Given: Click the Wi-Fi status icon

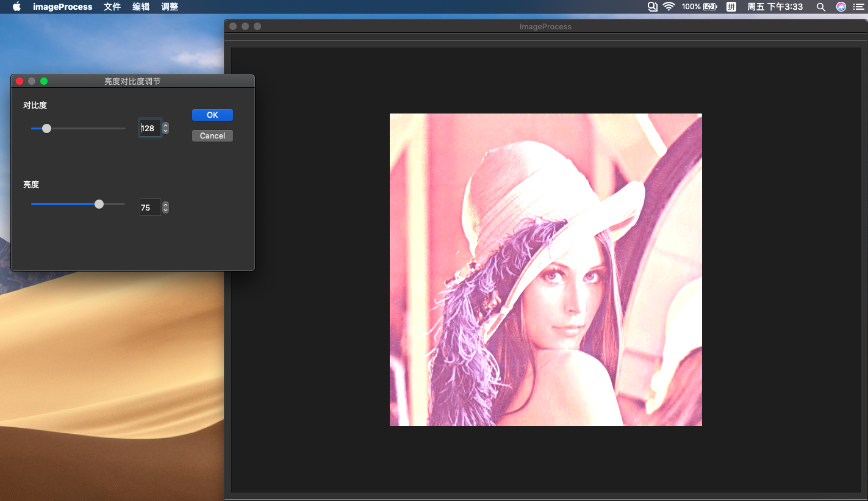Looking at the screenshot, I should 669,7.
